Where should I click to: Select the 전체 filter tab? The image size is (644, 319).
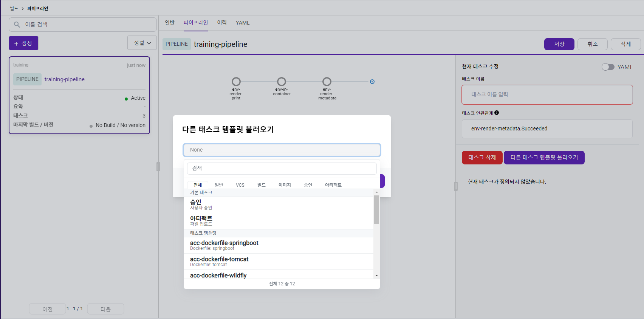pyautogui.click(x=198, y=185)
